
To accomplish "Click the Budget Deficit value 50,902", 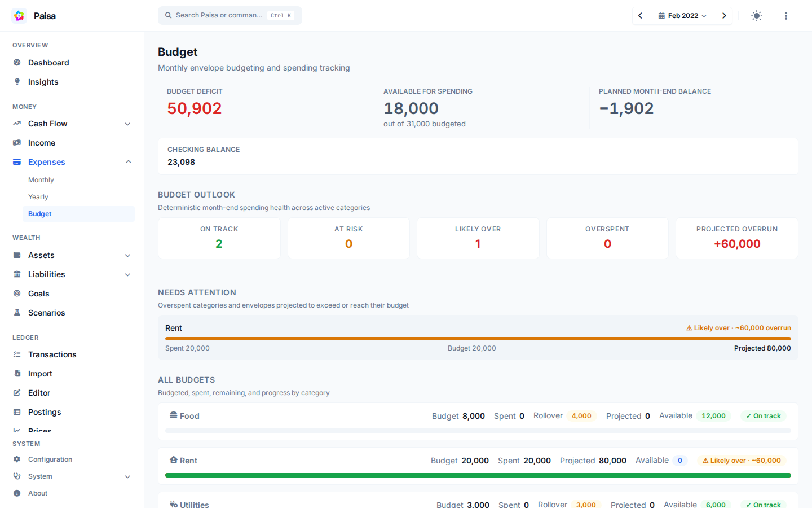I will (195, 108).
